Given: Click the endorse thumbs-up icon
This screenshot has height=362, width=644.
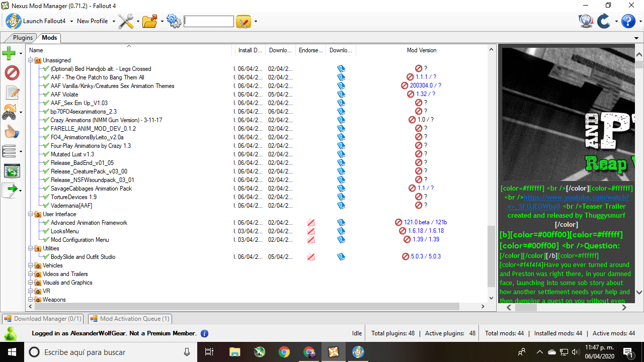Looking at the screenshot, I should pyautogui.click(x=12, y=132).
